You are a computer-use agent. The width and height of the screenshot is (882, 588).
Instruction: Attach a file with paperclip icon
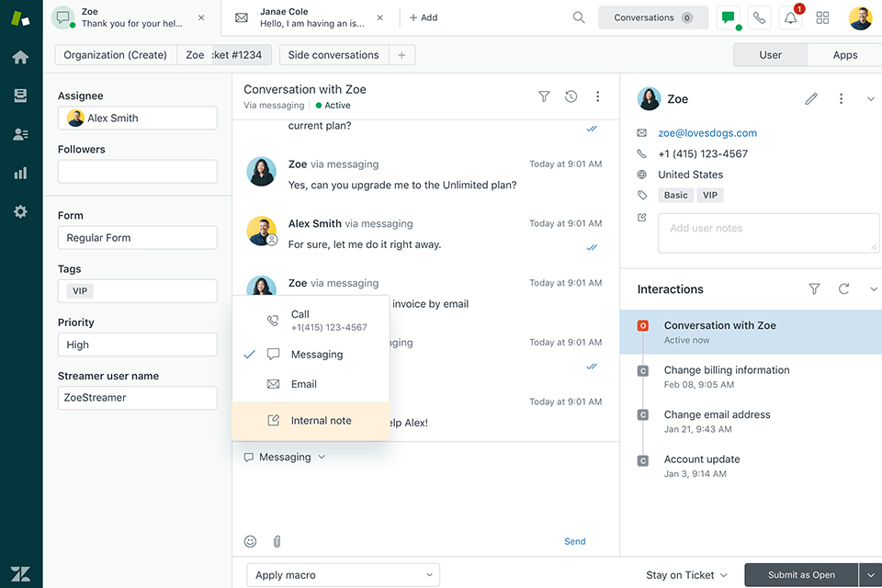click(277, 541)
